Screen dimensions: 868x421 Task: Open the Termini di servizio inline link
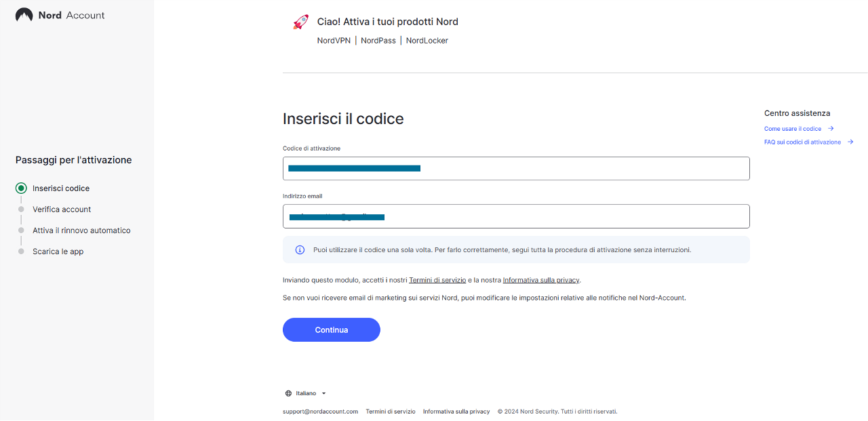coord(437,280)
